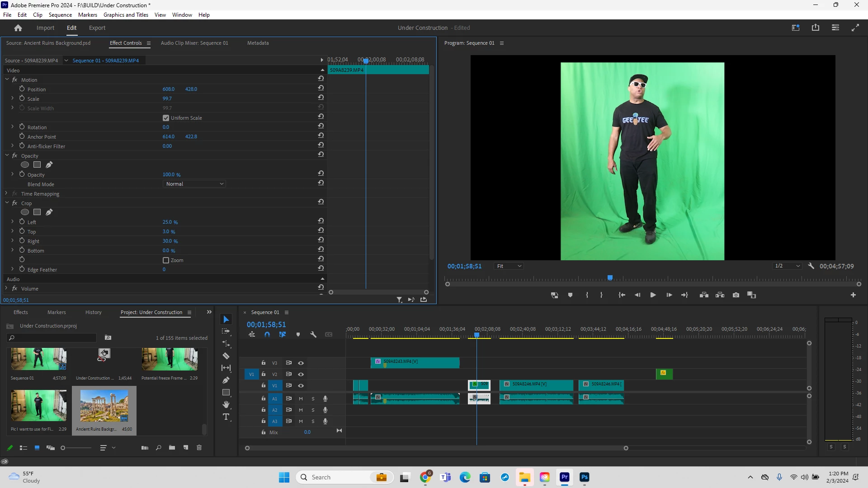Open the Blend Mode dropdown
Screen dimensions: 868x488
click(x=194, y=184)
